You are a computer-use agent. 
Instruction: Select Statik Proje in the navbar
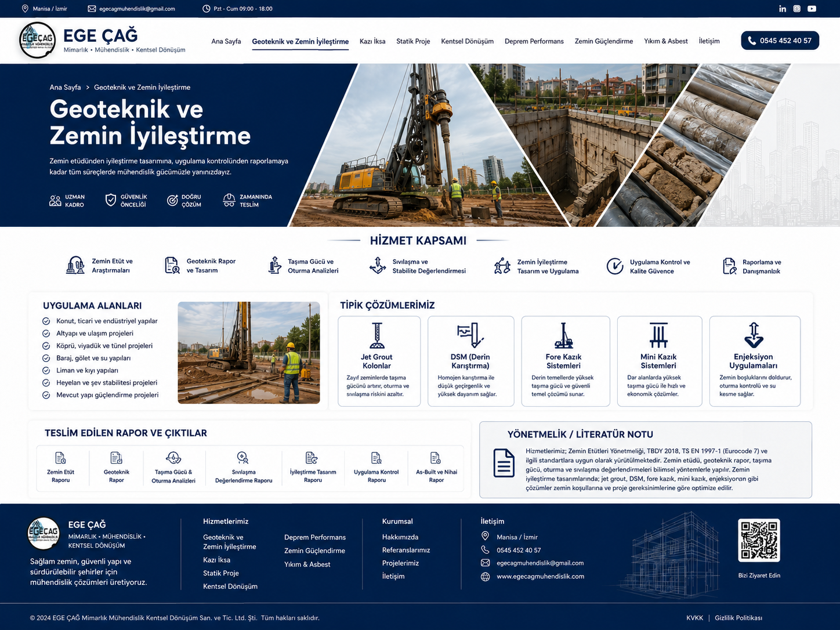point(413,41)
